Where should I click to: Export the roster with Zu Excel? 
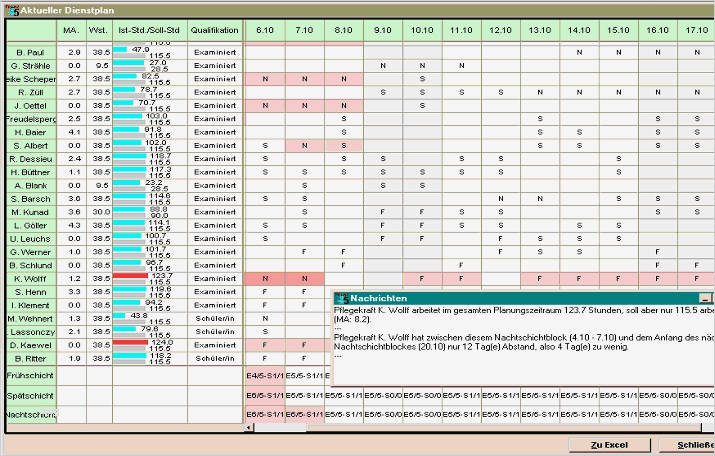[x=609, y=445]
